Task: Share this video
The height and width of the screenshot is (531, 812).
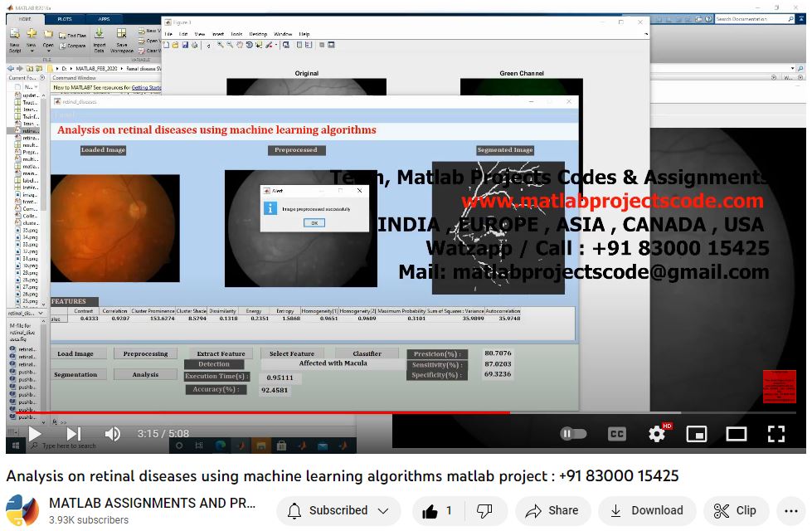Action: point(552,511)
